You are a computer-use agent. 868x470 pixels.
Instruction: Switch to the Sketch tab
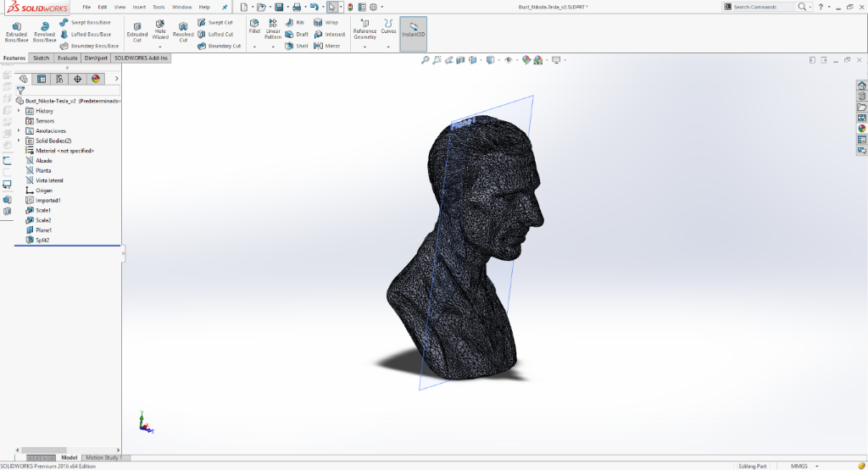point(41,58)
